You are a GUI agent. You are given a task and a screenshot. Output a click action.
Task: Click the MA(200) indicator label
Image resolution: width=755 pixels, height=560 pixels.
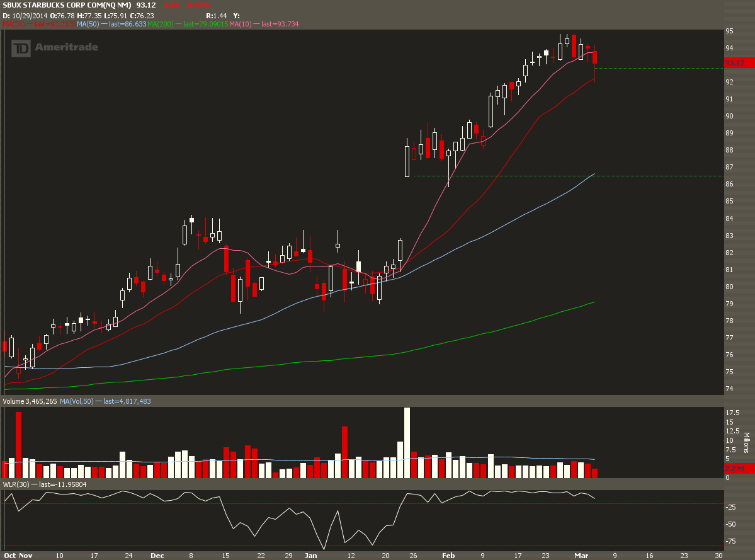click(161, 24)
